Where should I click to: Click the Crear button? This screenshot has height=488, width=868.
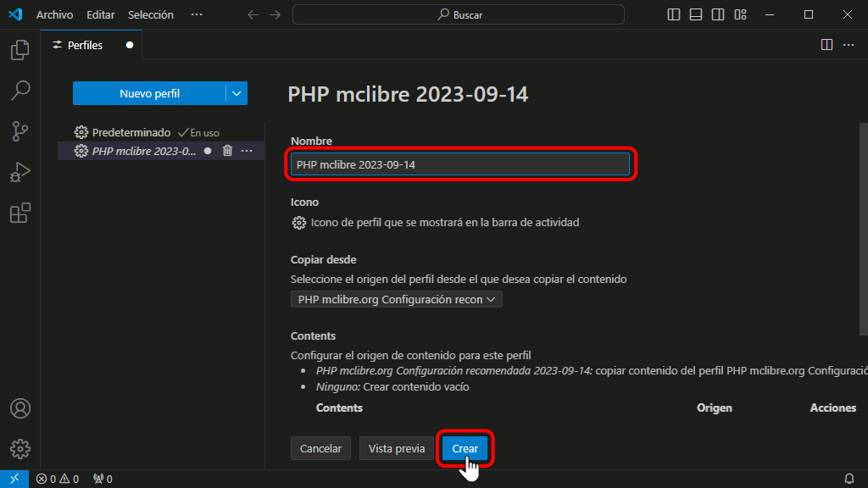[x=465, y=448]
